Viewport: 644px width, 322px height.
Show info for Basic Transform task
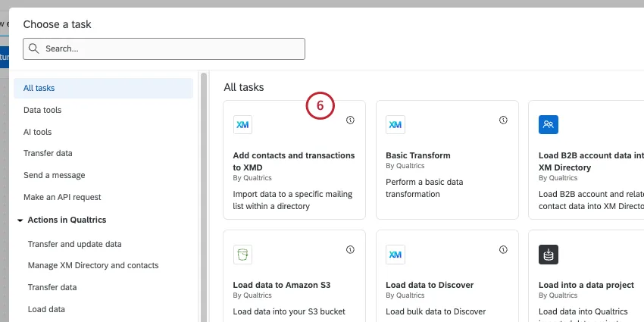(x=503, y=120)
